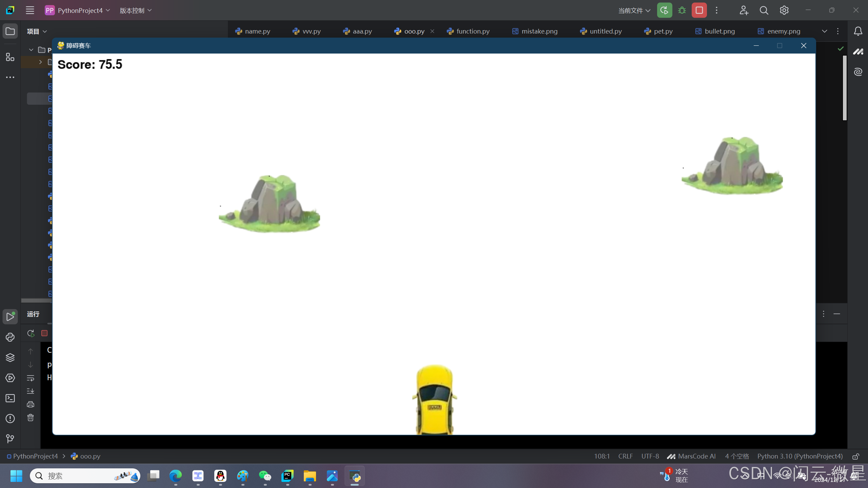Open the Notifications bell

coord(858,31)
